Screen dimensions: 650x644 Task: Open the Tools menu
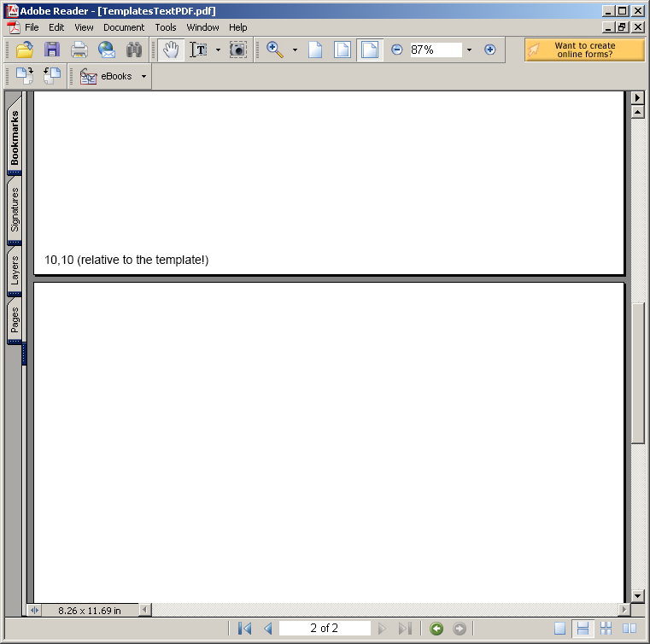click(x=166, y=27)
